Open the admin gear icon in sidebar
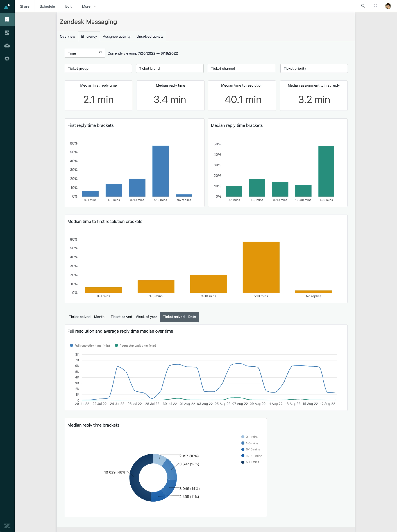 [7, 59]
